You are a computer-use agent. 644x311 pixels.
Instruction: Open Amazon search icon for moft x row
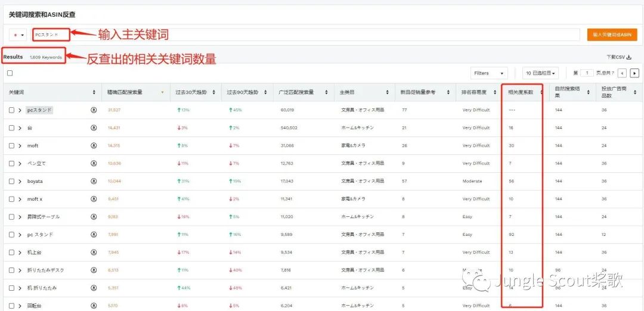click(x=94, y=199)
